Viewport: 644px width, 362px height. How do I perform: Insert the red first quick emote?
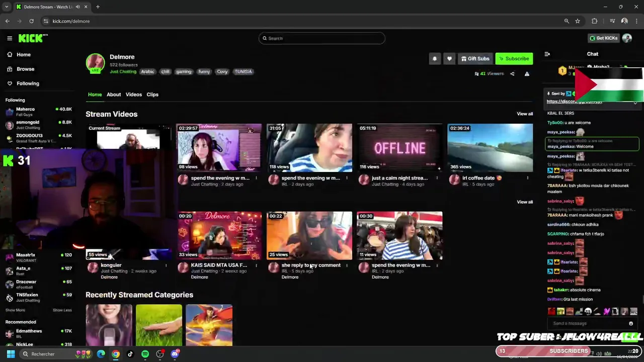pyautogui.click(x=551, y=312)
